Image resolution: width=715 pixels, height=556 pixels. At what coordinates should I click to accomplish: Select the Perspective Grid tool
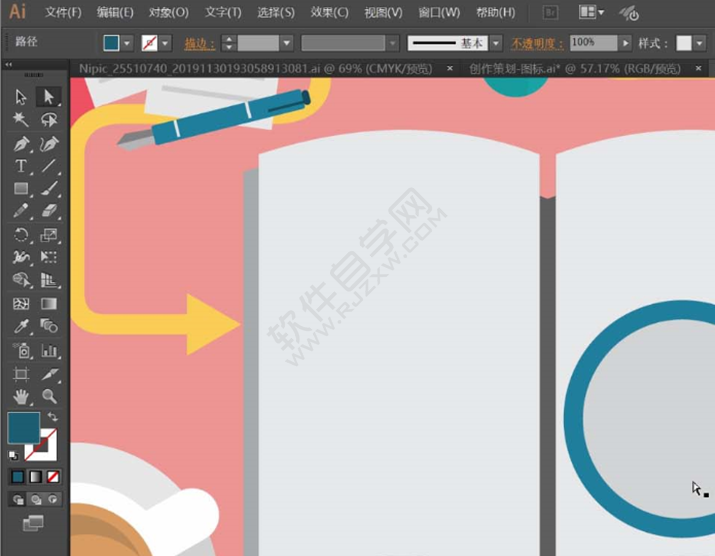pyautogui.click(x=48, y=279)
